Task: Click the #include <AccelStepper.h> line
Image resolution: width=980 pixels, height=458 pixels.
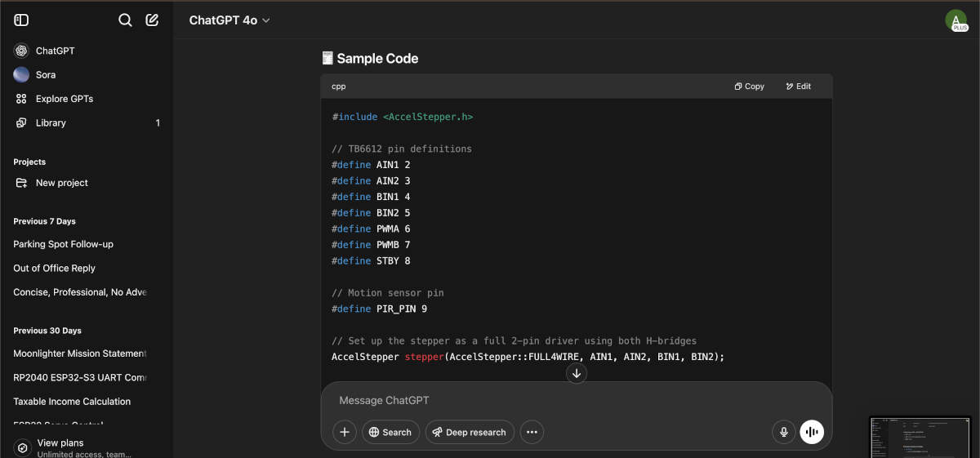Action: [402, 117]
